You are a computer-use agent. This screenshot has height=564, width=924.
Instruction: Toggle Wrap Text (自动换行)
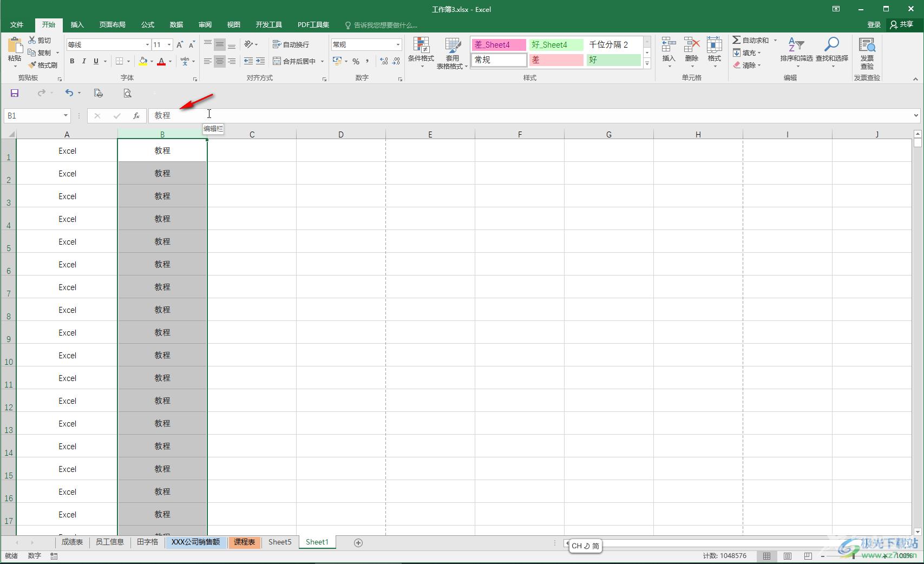click(x=291, y=44)
